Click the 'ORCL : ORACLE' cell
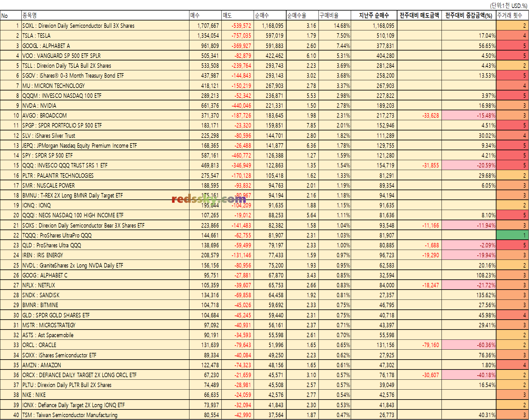Image resolution: width=529 pixels, height=420 pixels. (x=105, y=345)
